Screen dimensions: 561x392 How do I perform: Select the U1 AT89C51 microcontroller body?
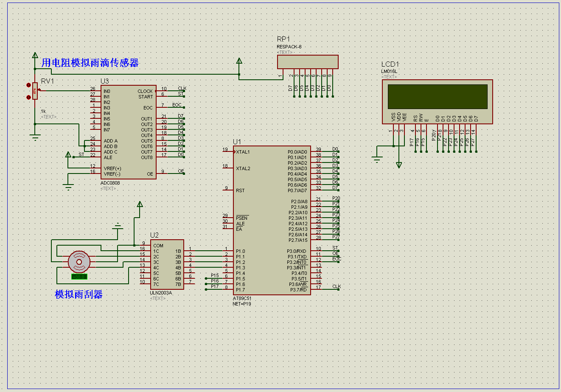click(272, 221)
